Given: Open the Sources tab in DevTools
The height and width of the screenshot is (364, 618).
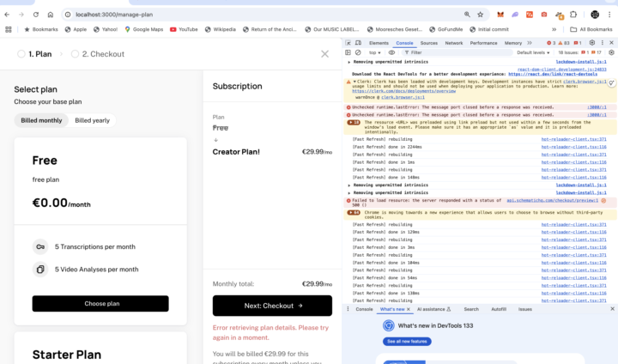Looking at the screenshot, I should click(428, 42).
